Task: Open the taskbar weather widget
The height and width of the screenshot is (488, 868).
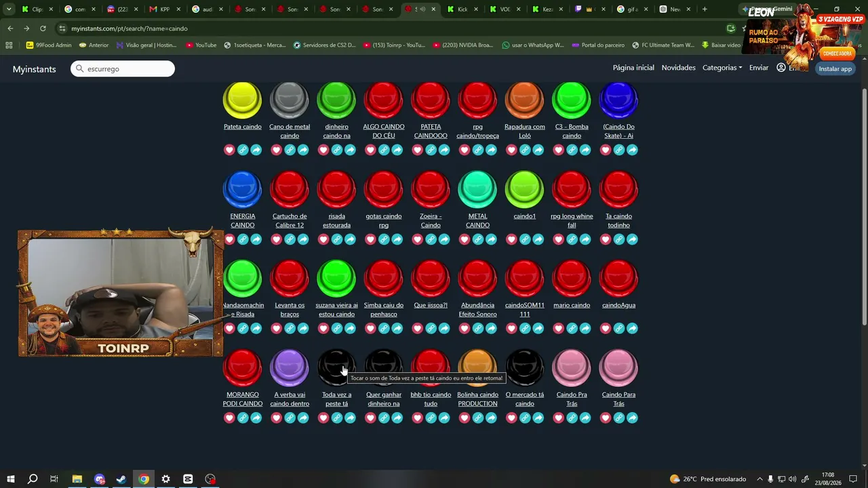Action: (x=707, y=479)
